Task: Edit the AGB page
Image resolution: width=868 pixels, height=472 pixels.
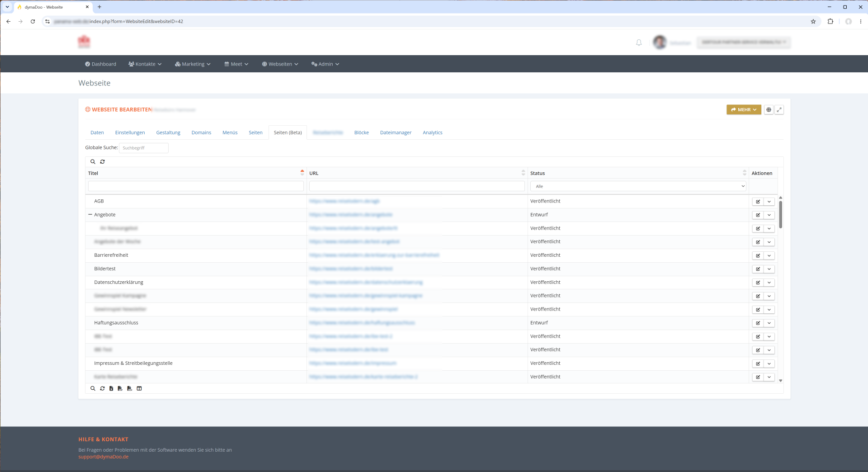Action: pyautogui.click(x=758, y=202)
